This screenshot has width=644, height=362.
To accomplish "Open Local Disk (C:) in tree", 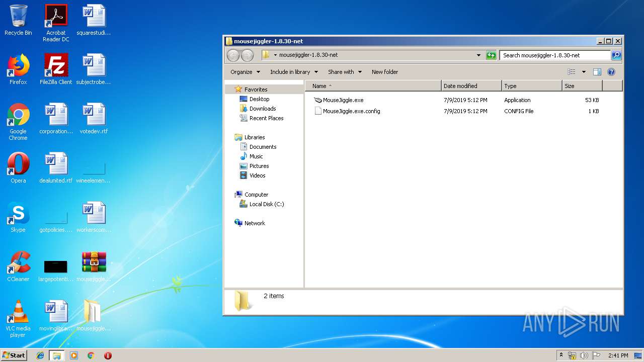I will pyautogui.click(x=267, y=204).
